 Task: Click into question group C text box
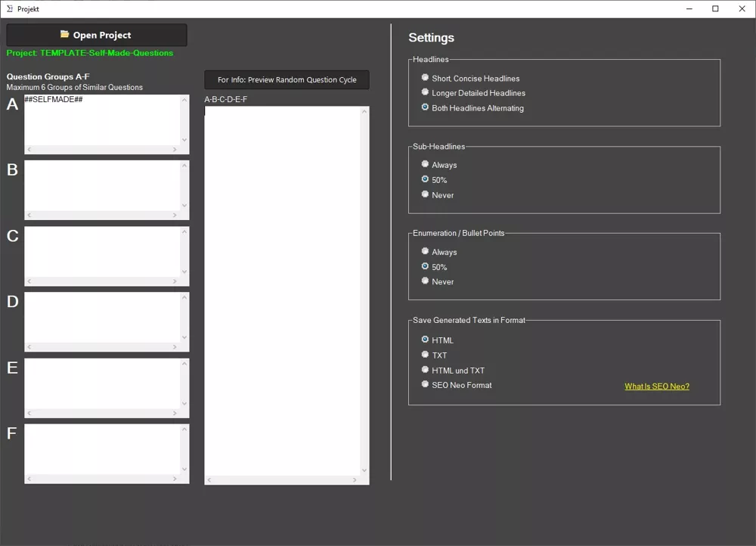pyautogui.click(x=102, y=252)
